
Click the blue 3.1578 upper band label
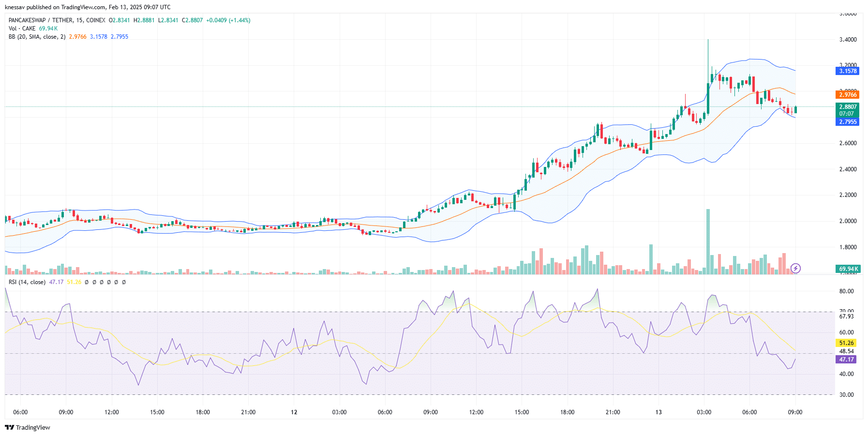[x=847, y=71]
